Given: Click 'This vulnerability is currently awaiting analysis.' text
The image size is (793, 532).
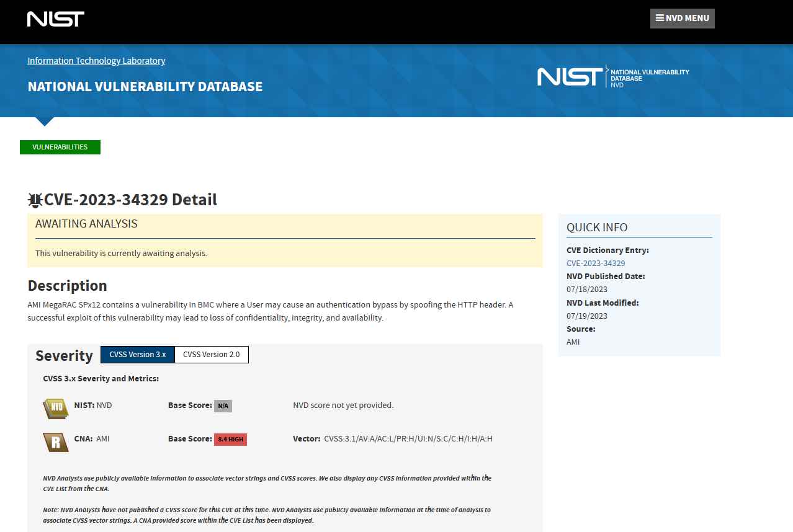Looking at the screenshot, I should pyautogui.click(x=121, y=254).
